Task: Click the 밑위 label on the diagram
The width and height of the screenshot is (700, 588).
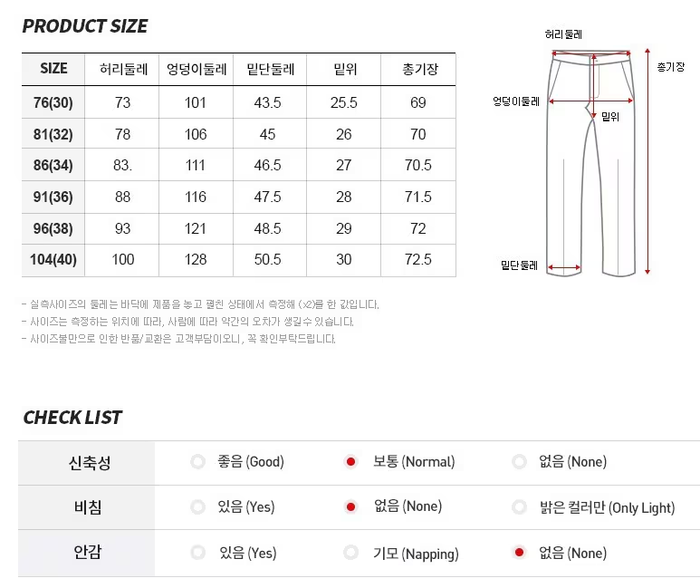Action: click(609, 117)
